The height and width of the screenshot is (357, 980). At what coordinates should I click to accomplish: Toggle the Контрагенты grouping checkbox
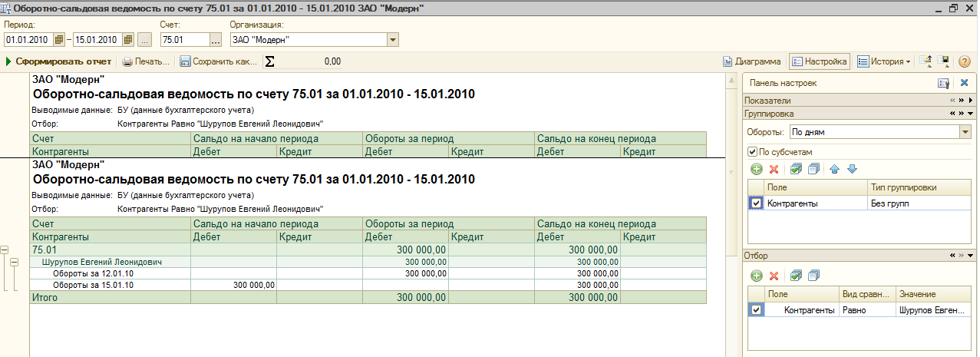click(x=757, y=203)
